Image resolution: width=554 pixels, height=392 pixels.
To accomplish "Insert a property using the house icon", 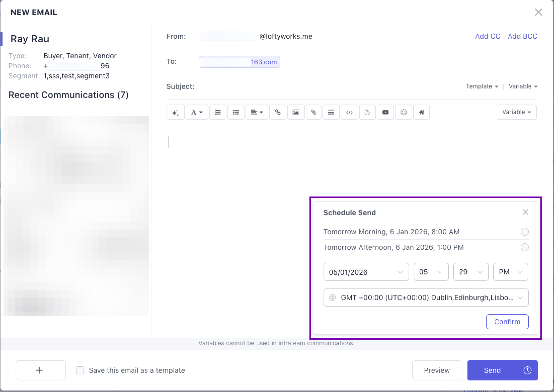I will tap(421, 112).
